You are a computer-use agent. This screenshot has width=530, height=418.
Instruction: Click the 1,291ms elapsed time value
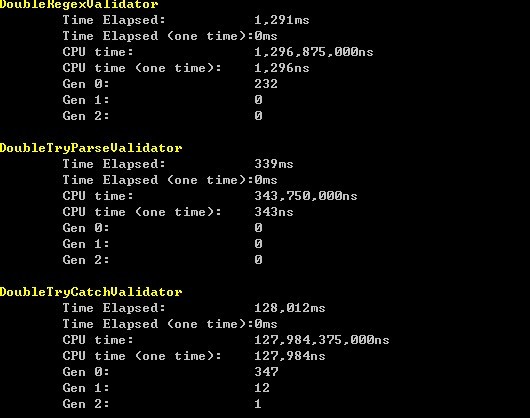(282, 20)
